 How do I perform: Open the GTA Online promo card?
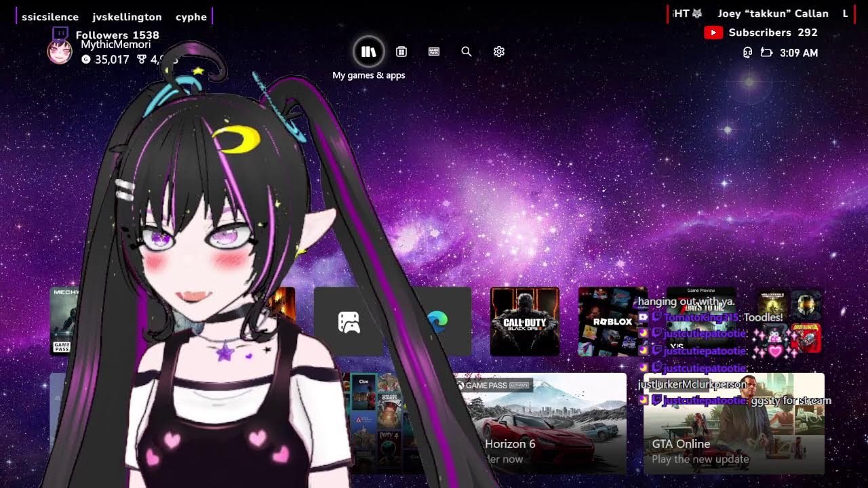[734, 424]
